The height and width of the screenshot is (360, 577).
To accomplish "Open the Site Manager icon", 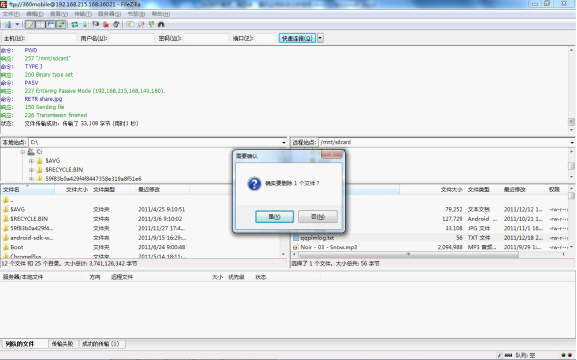I will coord(8,25).
